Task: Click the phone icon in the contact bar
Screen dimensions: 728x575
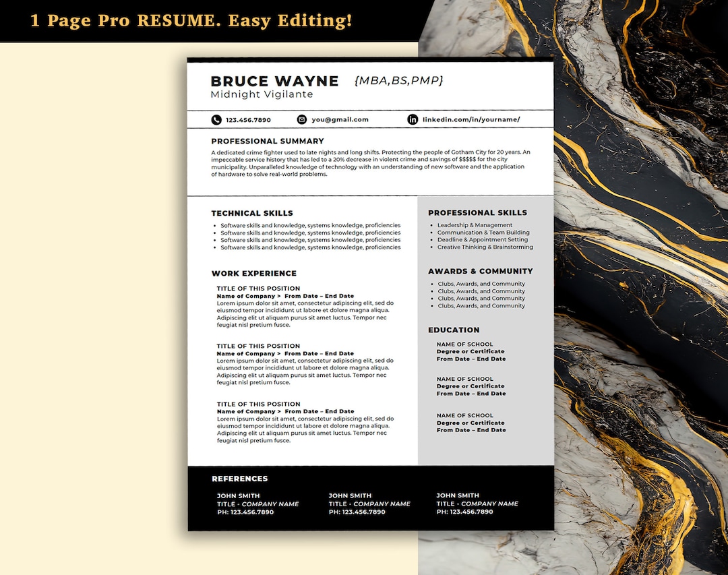Action: point(216,120)
